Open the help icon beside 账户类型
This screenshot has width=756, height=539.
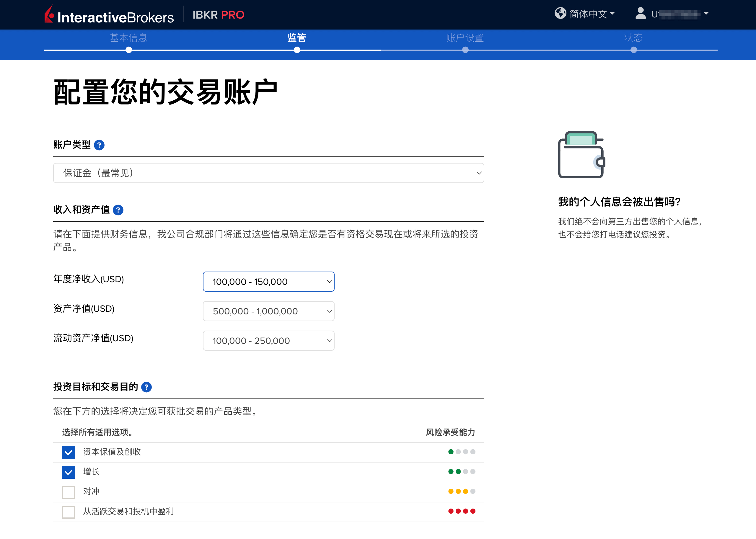pyautogui.click(x=99, y=145)
